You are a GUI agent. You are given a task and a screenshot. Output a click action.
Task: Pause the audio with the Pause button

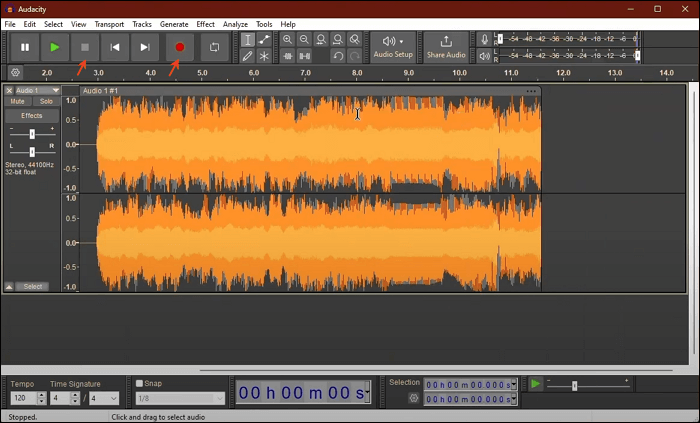click(x=25, y=47)
